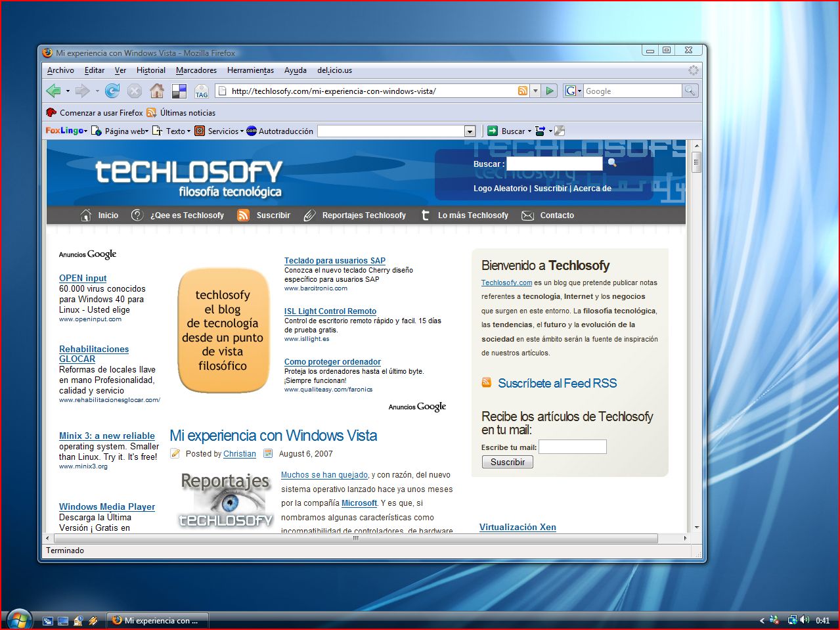Click the Acerca de header link
The width and height of the screenshot is (840, 630).
[592, 188]
